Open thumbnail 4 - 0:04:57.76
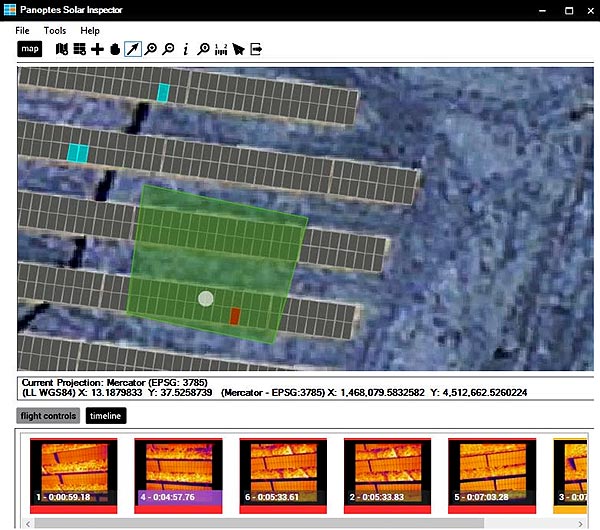Image resolution: width=600 pixels, height=530 pixels. (178, 476)
